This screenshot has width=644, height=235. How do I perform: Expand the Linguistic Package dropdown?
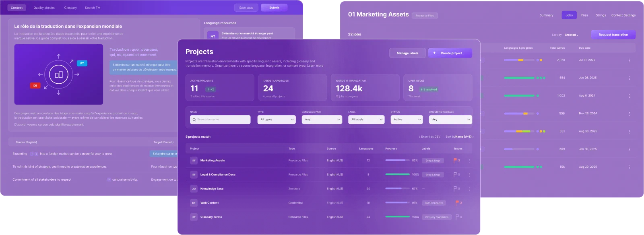tap(450, 120)
